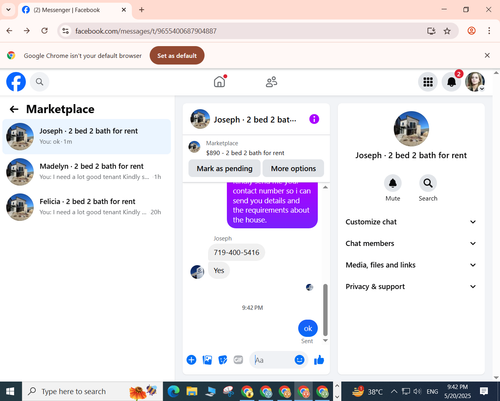Mute the Joseph conversation
The image size is (500, 401).
393,183
